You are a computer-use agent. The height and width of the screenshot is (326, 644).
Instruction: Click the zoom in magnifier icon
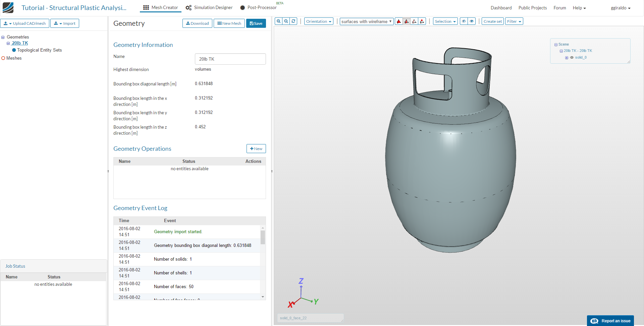pyautogui.click(x=278, y=21)
